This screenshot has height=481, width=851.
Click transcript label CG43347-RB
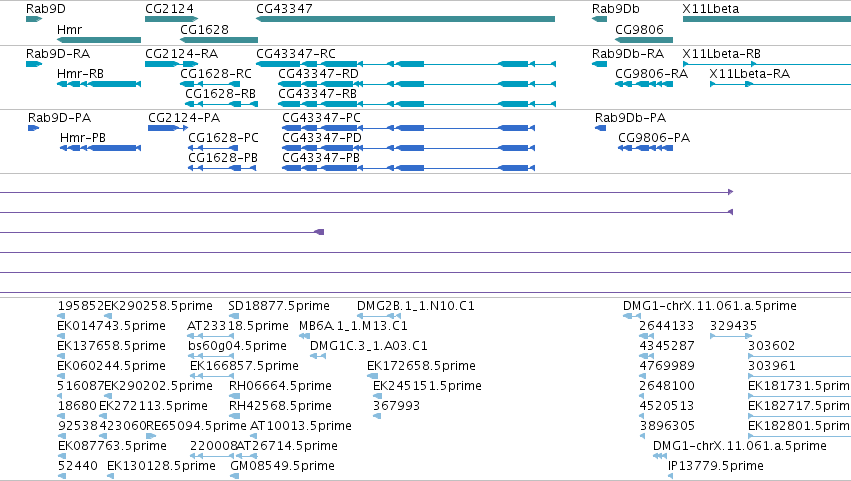click(317, 94)
